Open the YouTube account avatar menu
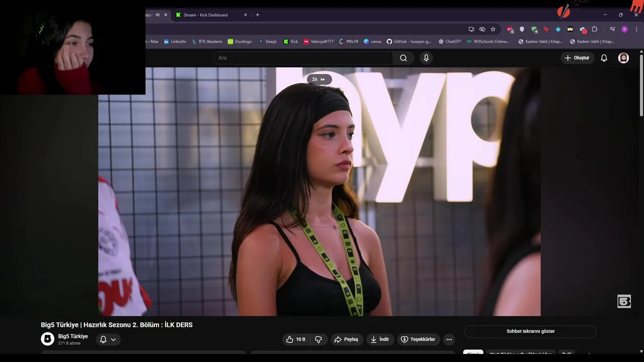This screenshot has height=362, width=644. [x=623, y=58]
